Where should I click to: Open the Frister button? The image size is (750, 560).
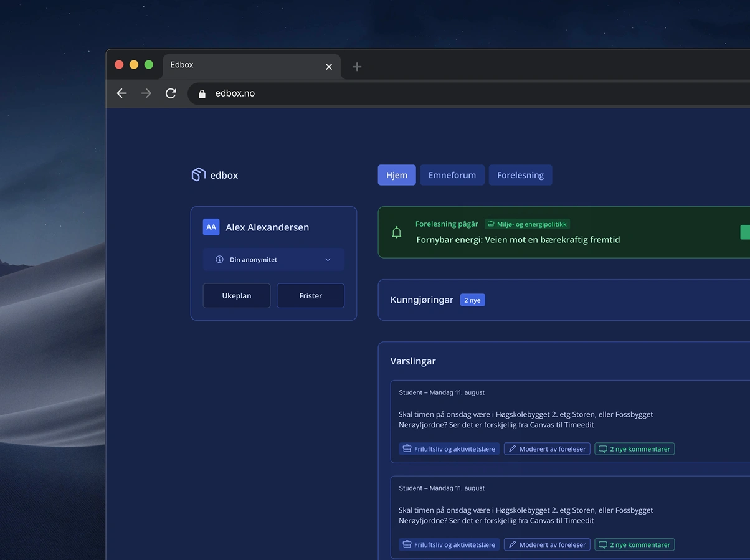pyautogui.click(x=311, y=296)
